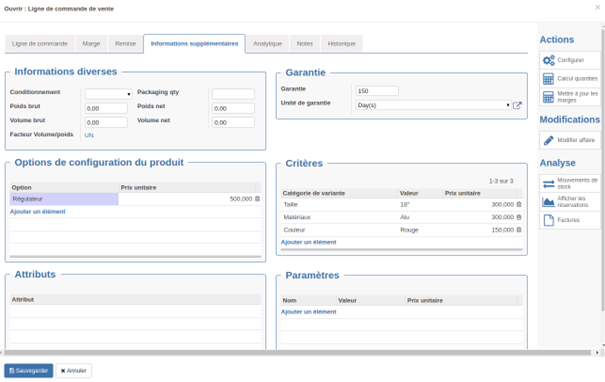605x382 pixels.
Task: Switch to the Marge tab
Action: click(x=91, y=44)
